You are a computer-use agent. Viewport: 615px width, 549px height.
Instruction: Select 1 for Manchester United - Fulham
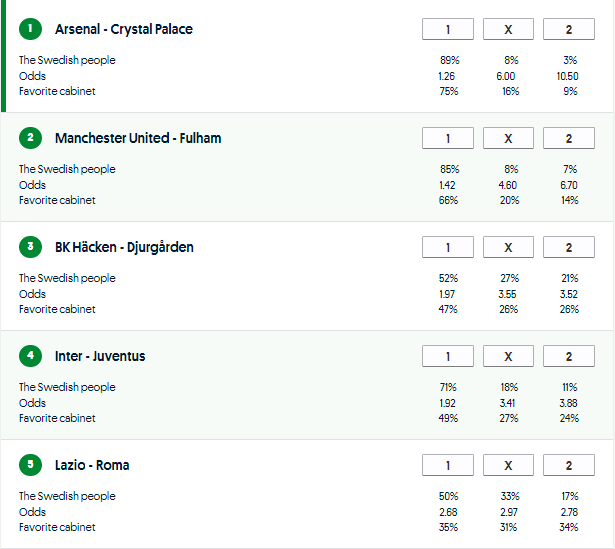(448, 138)
